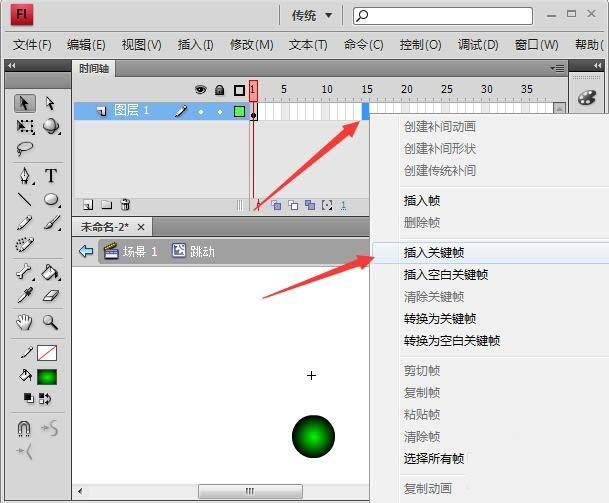The width and height of the screenshot is (609, 503).
Task: Open the 插入(I) menu
Action: pyautogui.click(x=195, y=45)
